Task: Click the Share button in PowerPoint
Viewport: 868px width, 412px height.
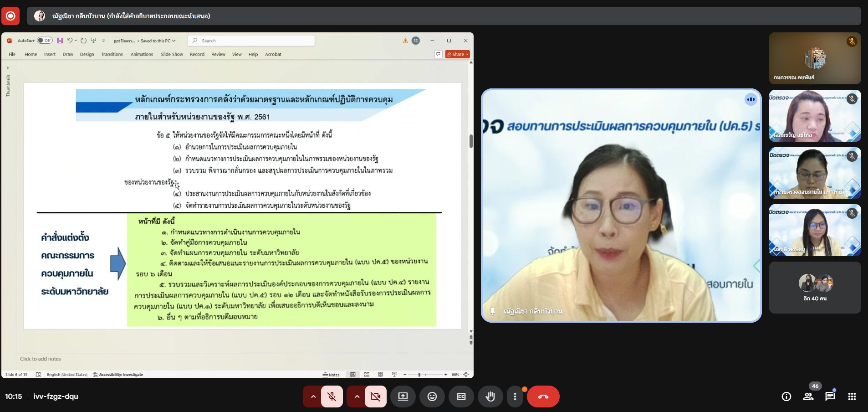Action: 457,54
